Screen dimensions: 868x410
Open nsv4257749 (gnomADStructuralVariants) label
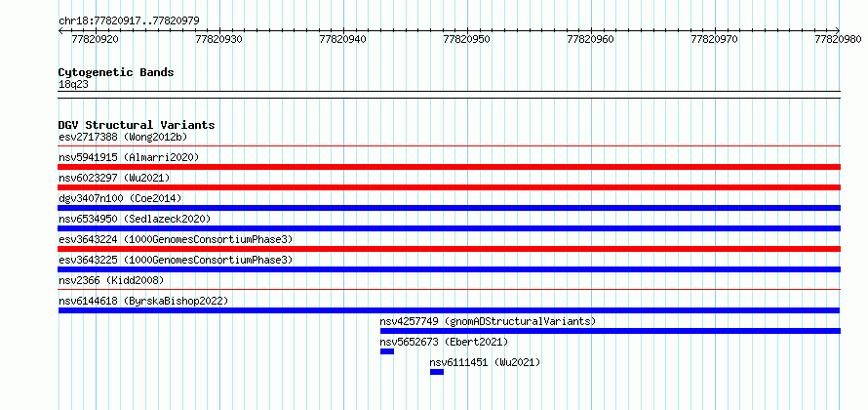coord(488,321)
